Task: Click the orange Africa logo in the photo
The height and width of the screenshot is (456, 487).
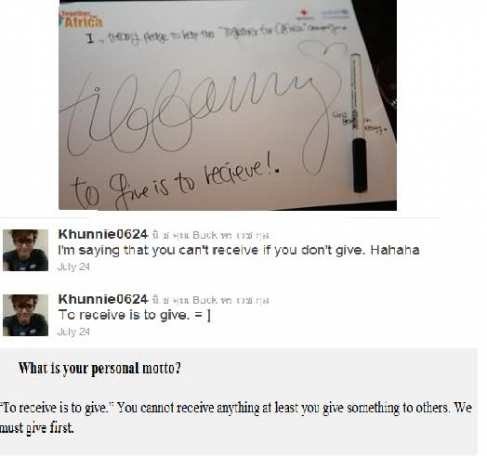Action: [x=81, y=19]
